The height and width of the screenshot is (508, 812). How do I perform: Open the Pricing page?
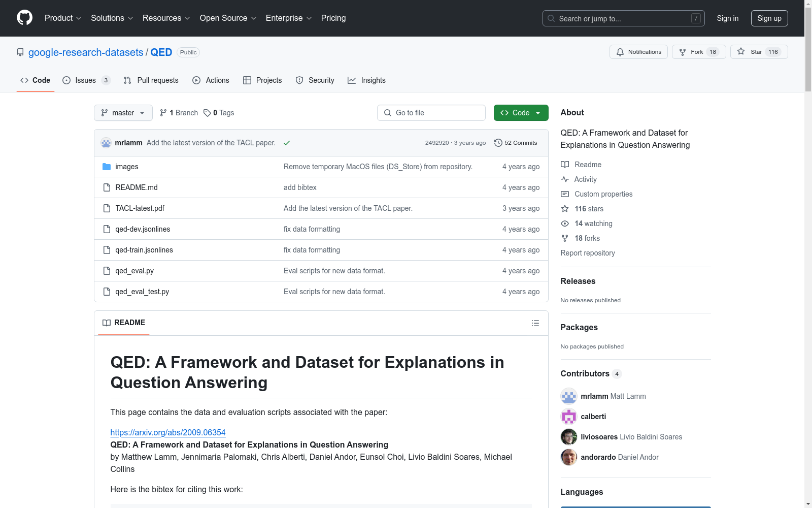point(333,18)
